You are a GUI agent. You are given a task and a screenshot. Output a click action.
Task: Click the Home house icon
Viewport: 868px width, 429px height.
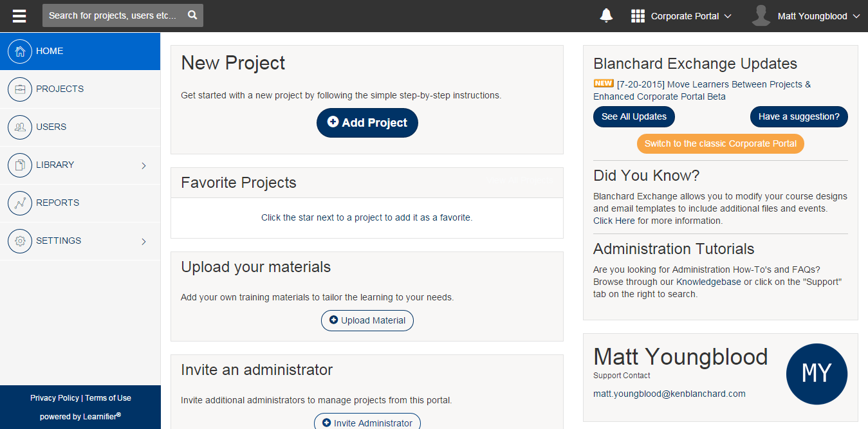tap(20, 51)
